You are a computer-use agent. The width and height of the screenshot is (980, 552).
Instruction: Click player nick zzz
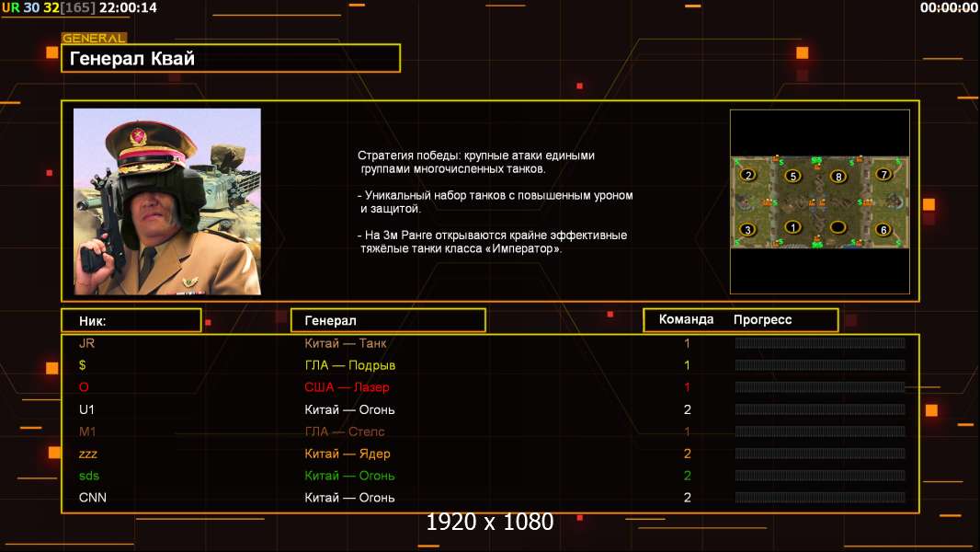point(88,454)
